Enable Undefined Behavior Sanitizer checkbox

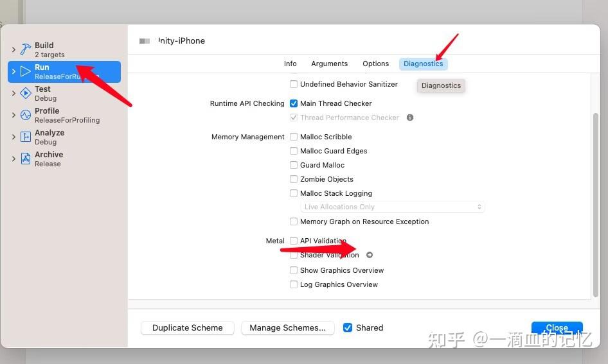click(294, 84)
